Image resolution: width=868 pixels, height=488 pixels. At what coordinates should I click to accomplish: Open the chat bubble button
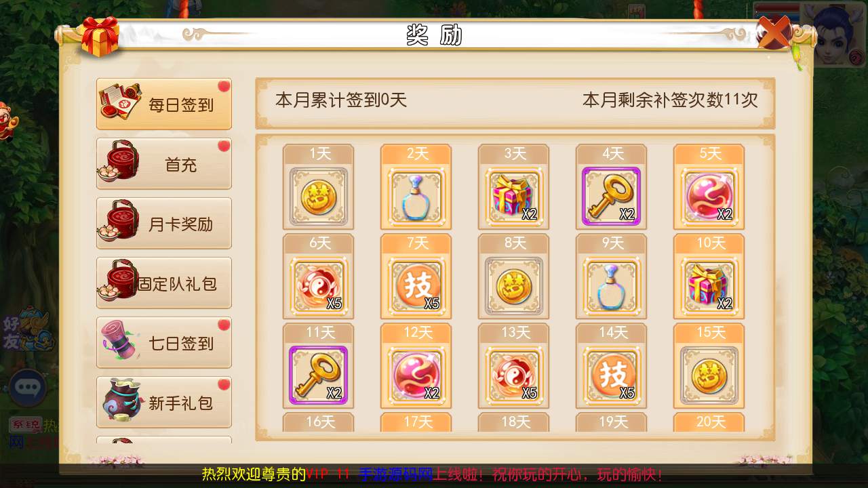(28, 387)
